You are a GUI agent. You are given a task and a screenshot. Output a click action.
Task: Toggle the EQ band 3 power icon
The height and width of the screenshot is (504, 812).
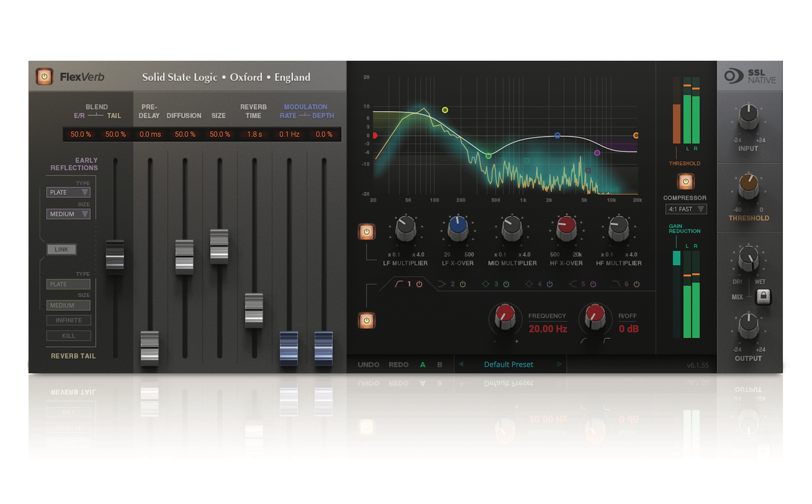tap(506, 284)
